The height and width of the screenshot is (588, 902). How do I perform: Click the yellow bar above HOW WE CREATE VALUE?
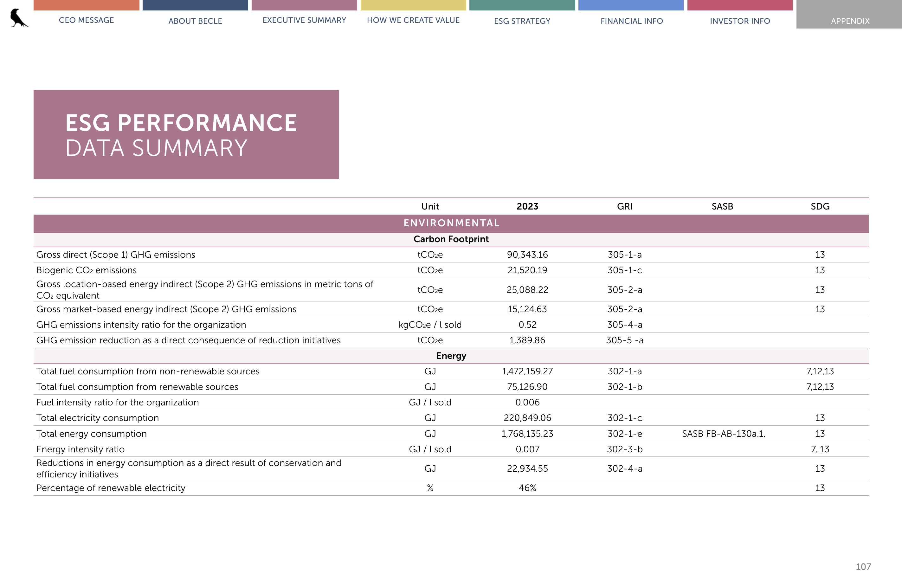(x=413, y=5)
